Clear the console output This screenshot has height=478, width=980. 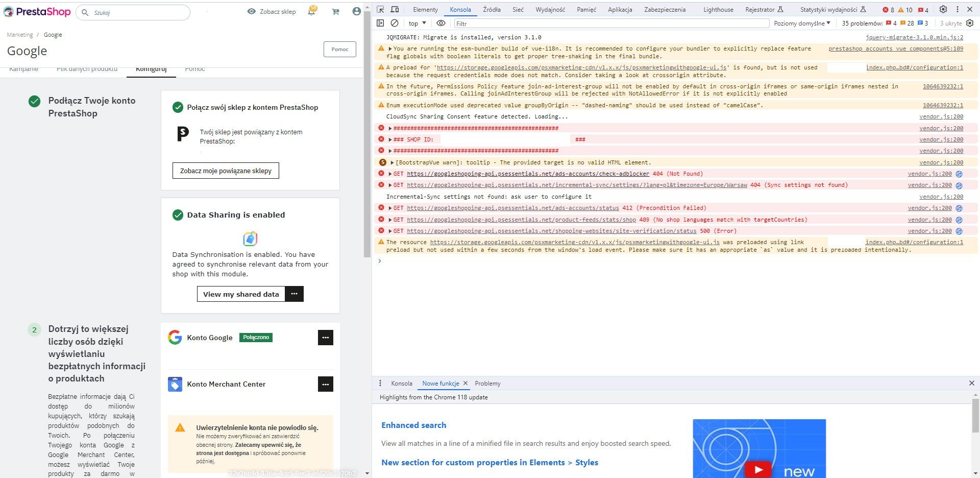[x=395, y=23]
